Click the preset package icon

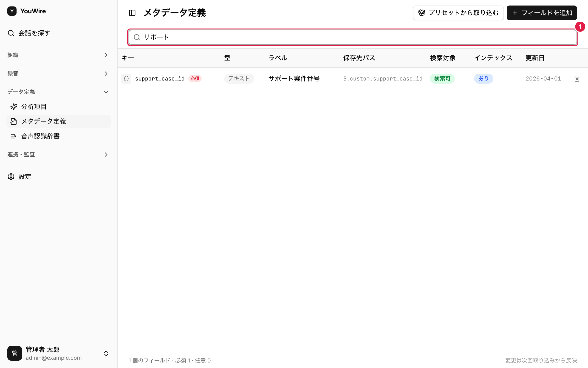(x=421, y=13)
